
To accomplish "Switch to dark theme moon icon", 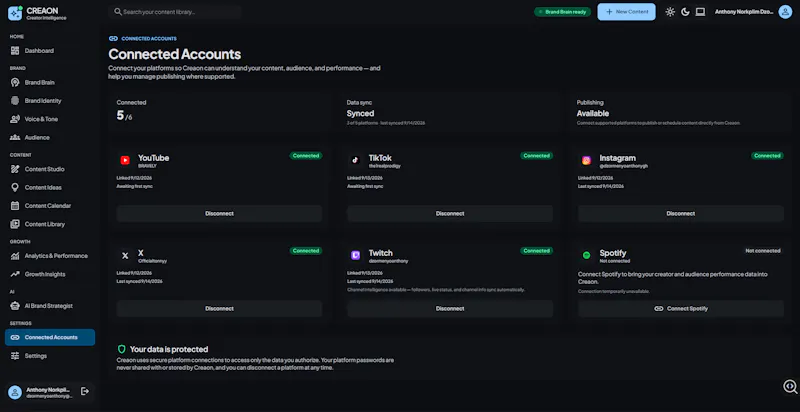I will 685,12.
